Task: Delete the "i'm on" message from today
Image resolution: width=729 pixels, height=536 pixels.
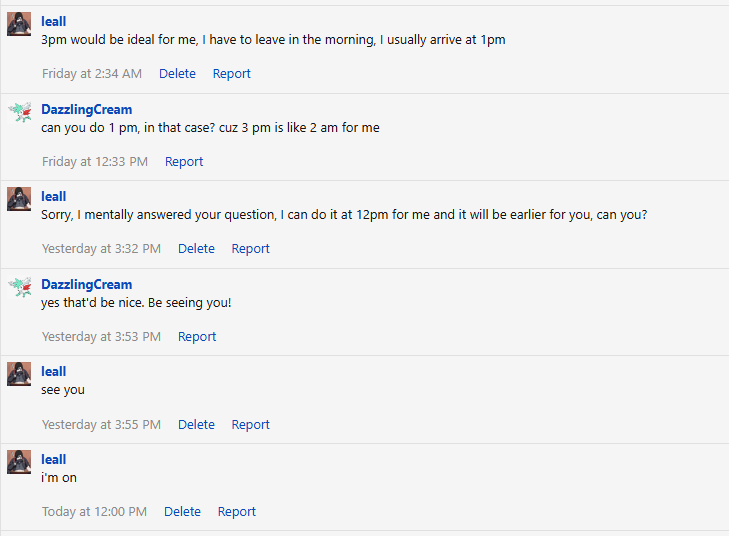Action: (182, 512)
